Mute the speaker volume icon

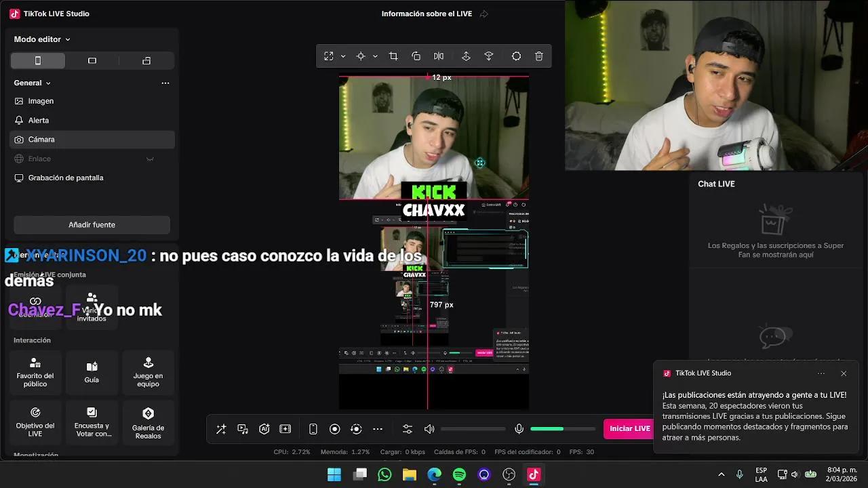click(x=430, y=429)
